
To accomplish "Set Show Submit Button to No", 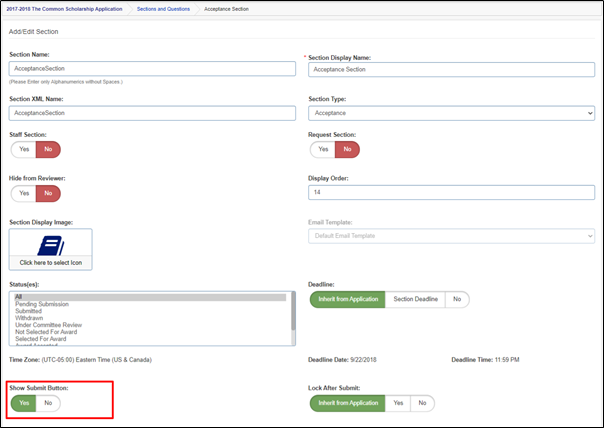I will [48, 403].
